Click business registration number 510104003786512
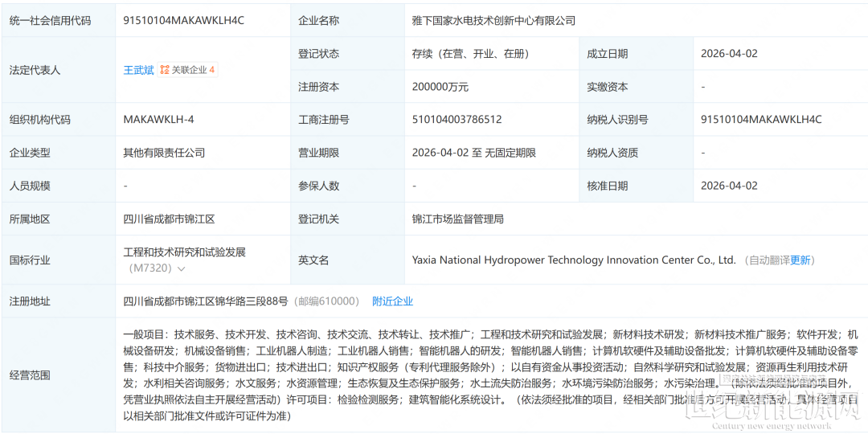 pyautogui.click(x=457, y=120)
